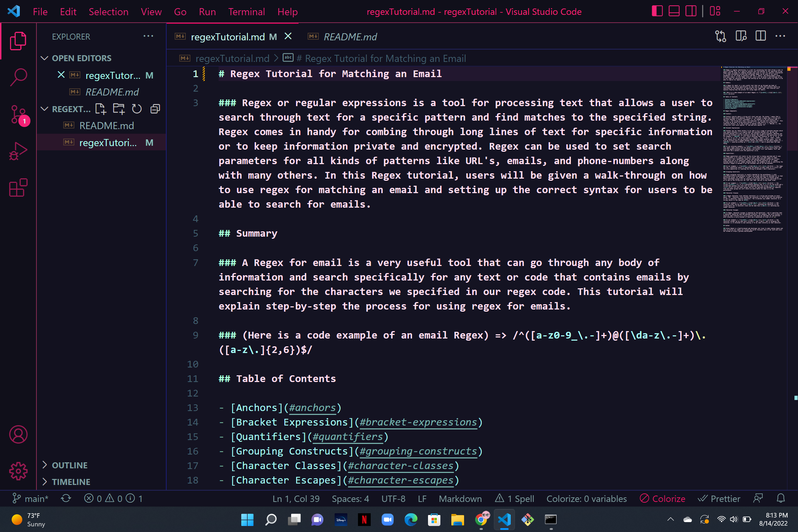Split the editor using the toolbar icon
The width and height of the screenshot is (798, 532).
tap(761, 36)
